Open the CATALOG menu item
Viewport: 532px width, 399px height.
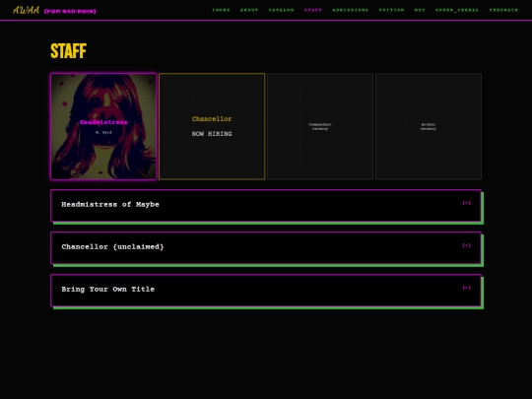pos(281,10)
